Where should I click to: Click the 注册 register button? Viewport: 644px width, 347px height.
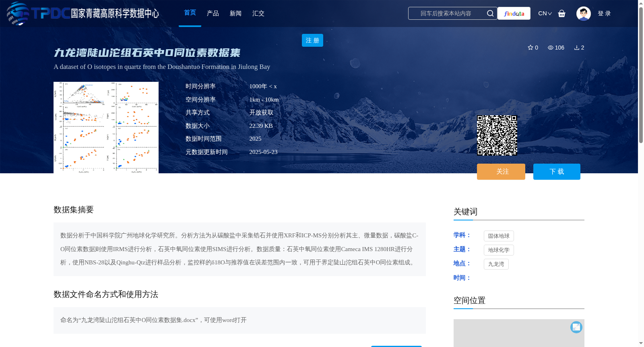[312, 40]
